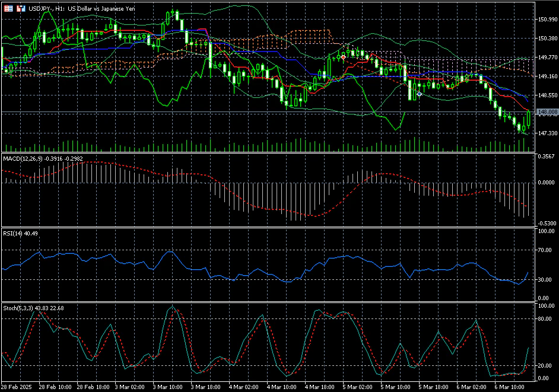Click the Stochastic 20.00 level label
The height and width of the screenshot is (392, 559).
click(x=545, y=366)
